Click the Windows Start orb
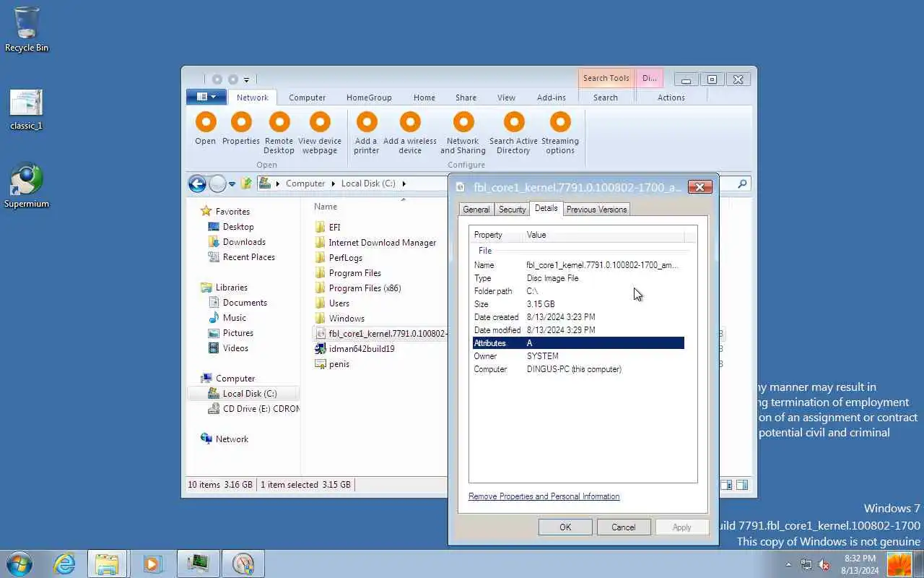The width and height of the screenshot is (924, 578). point(19,564)
